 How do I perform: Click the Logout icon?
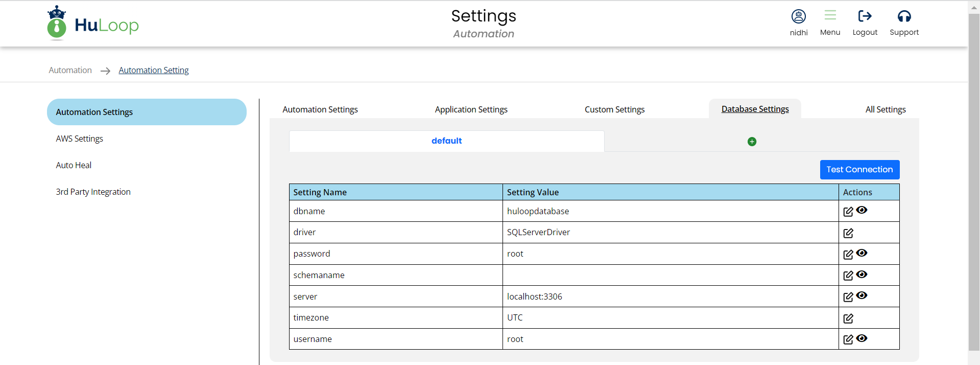click(865, 16)
